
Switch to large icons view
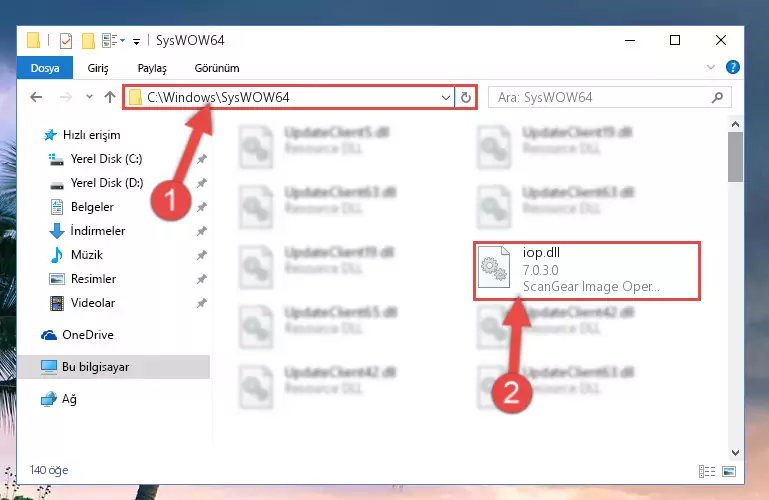coord(729,471)
